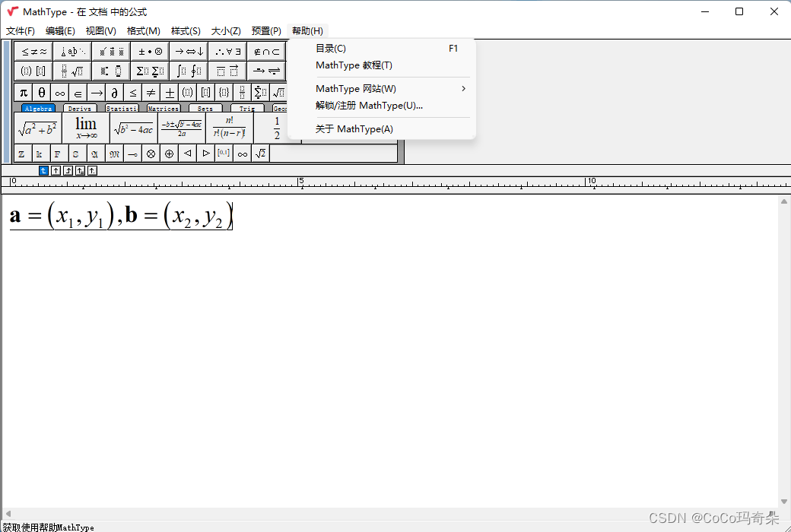Insert the bold k symbol
Screen dimensions: 791x532
tap(40, 154)
